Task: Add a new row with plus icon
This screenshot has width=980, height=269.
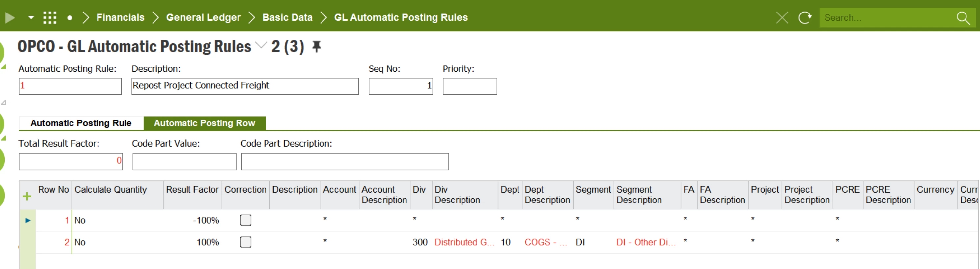Action: [27, 196]
